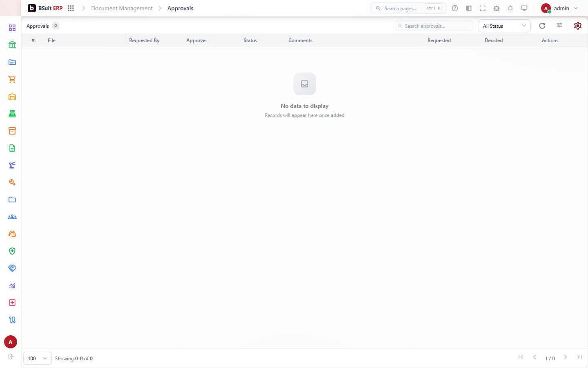
Task: Open the green shield sidebar icon
Action: point(12,251)
